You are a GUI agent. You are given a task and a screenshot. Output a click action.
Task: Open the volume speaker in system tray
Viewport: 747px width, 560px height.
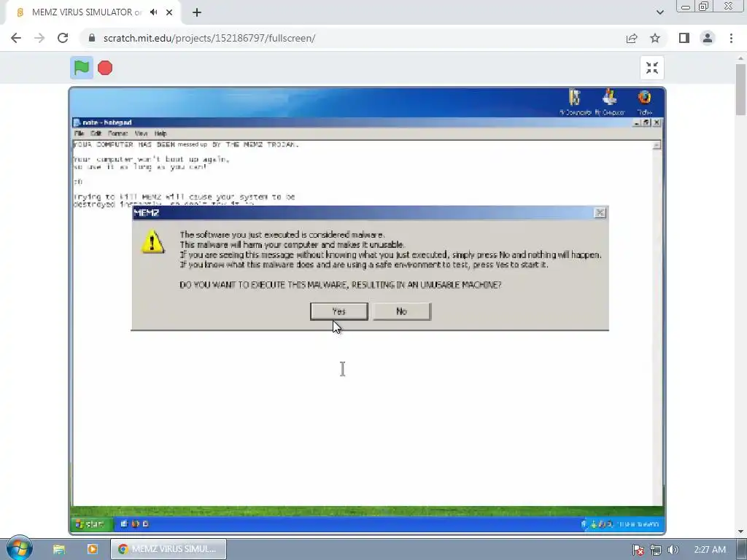coord(673,550)
